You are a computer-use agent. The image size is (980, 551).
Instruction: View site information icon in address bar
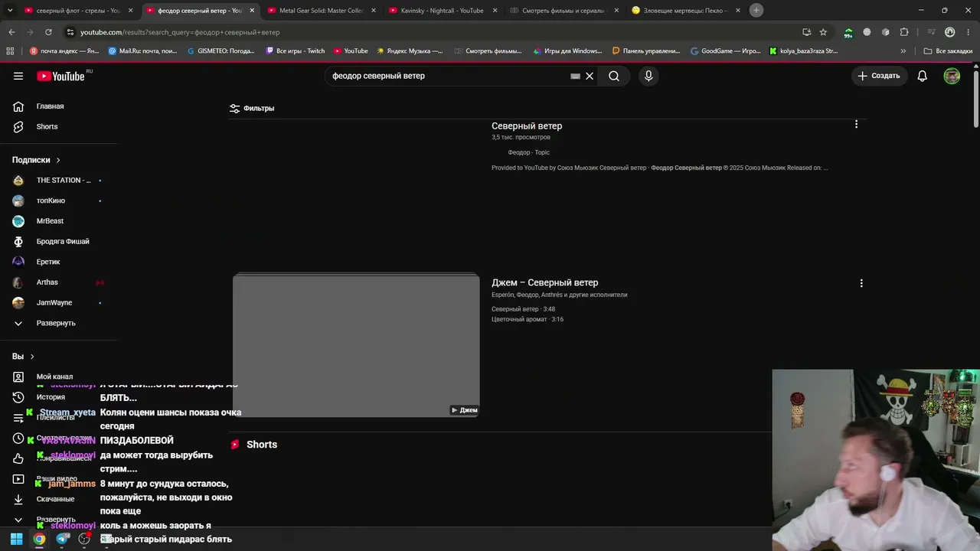coord(70,32)
